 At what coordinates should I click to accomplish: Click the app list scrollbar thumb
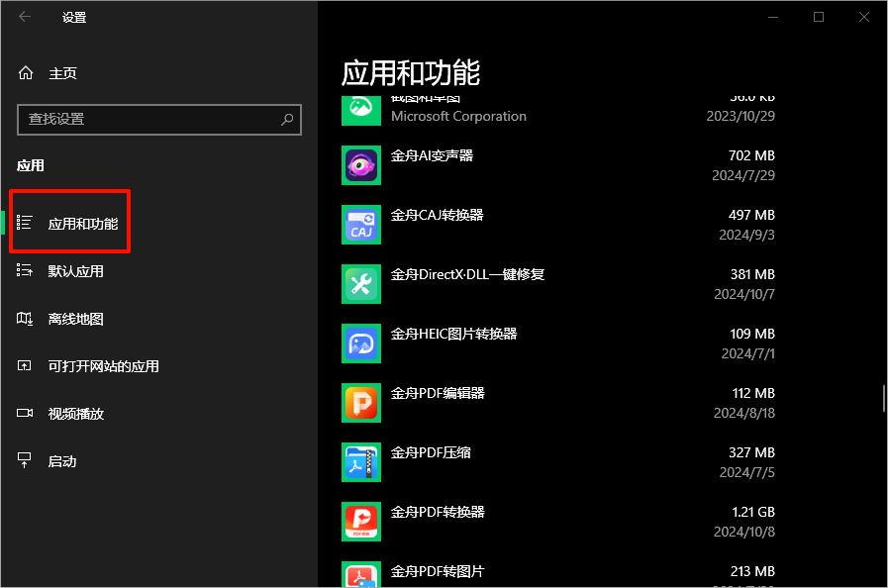click(x=883, y=399)
